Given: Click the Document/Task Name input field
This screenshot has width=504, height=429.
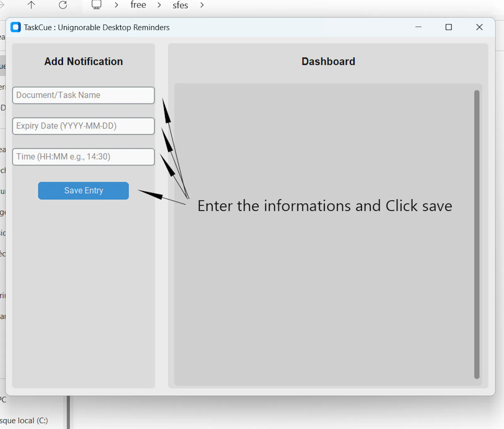Looking at the screenshot, I should click(x=83, y=95).
